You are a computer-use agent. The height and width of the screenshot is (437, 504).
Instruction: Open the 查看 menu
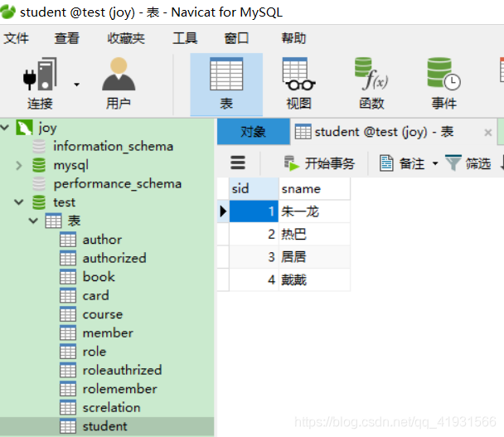66,38
